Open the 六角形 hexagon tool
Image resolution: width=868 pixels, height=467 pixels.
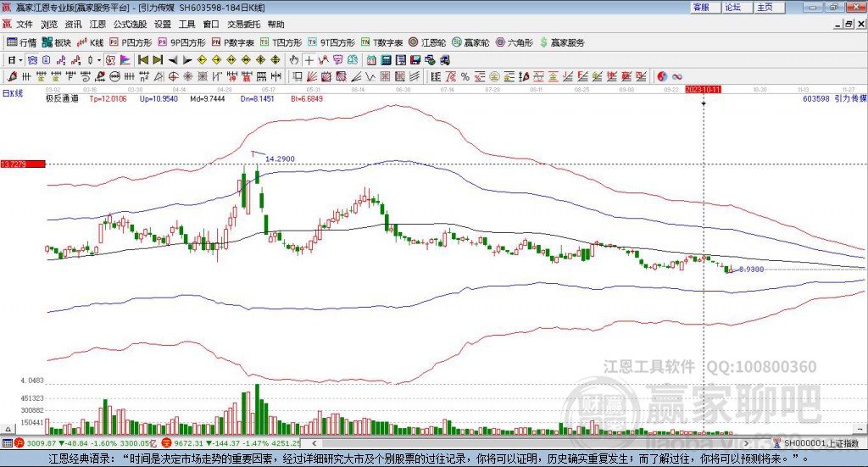[x=515, y=42]
